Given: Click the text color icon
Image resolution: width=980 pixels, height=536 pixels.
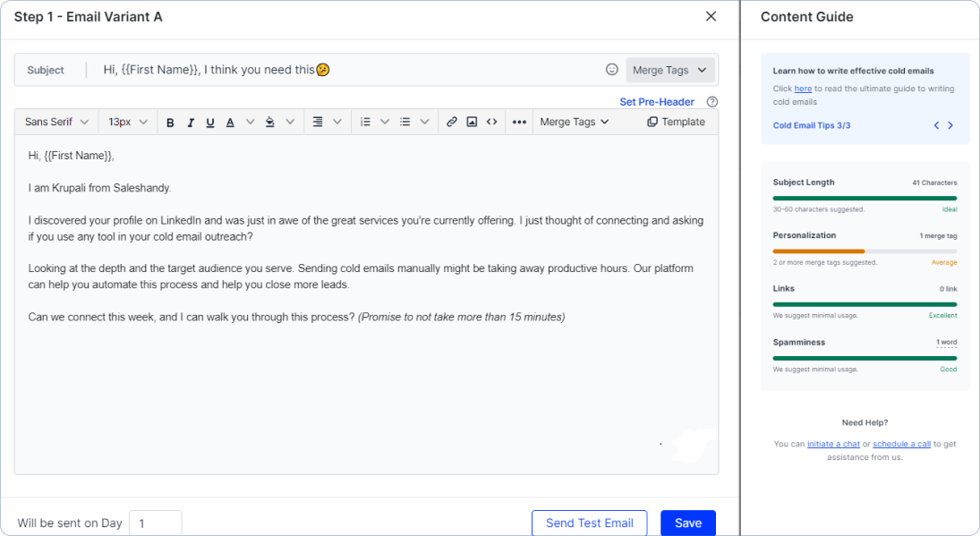Looking at the screenshot, I should 230,123.
